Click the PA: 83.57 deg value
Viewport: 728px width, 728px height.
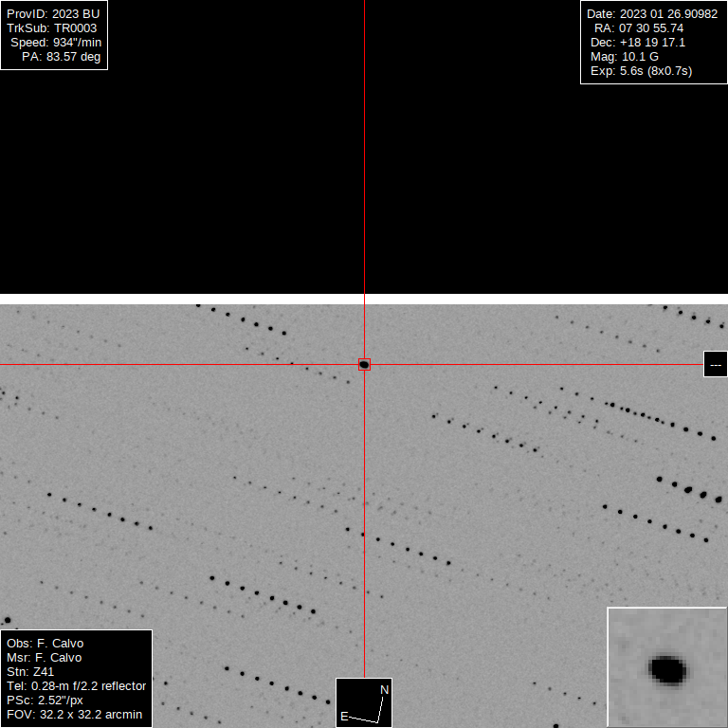(x=62, y=57)
